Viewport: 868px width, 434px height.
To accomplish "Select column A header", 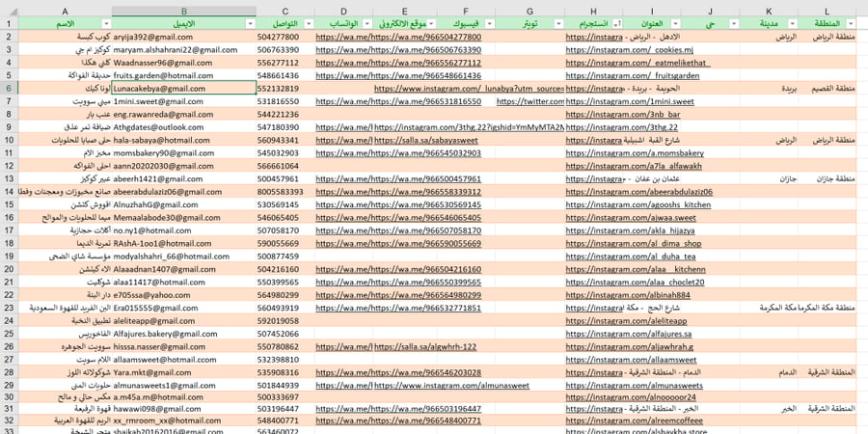I will [65, 11].
